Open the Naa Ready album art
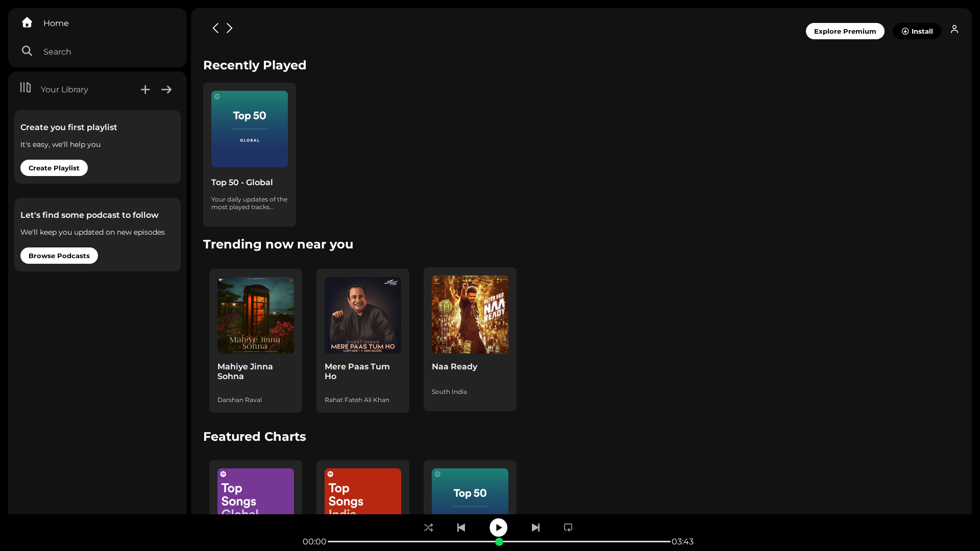 (470, 314)
